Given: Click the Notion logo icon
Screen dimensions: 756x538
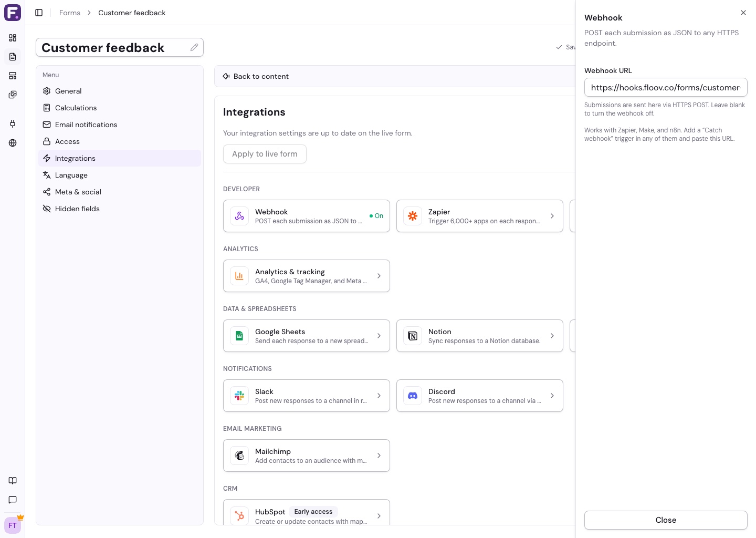Looking at the screenshot, I should tap(413, 336).
